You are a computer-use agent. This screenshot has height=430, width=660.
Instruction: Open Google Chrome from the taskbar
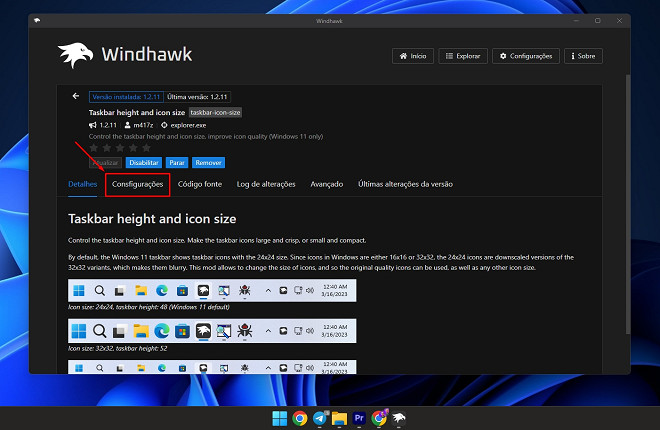click(300, 418)
